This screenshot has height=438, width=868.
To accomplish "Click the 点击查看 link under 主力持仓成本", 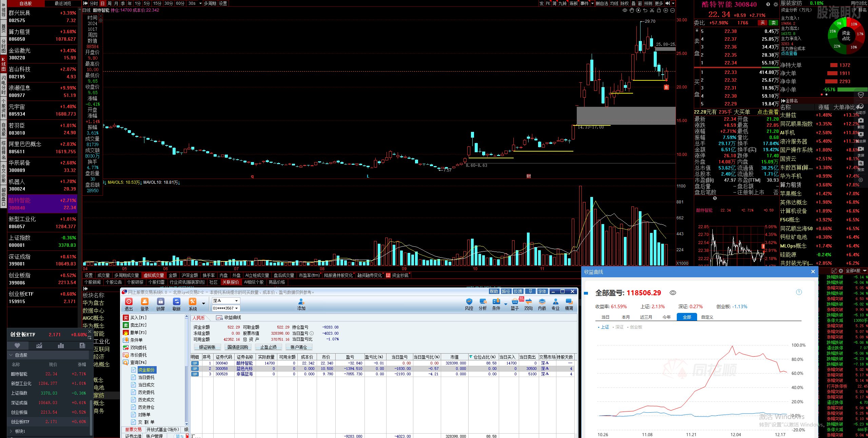I will click(789, 54).
